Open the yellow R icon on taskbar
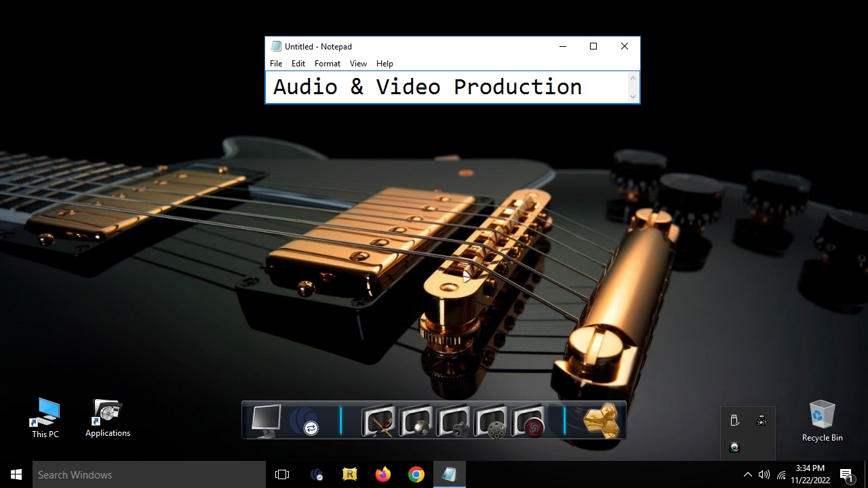The height and width of the screenshot is (488, 868). tap(350, 474)
